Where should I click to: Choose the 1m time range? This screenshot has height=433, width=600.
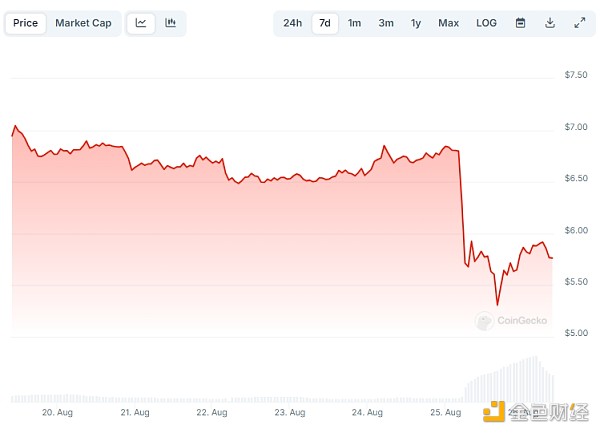click(x=354, y=23)
